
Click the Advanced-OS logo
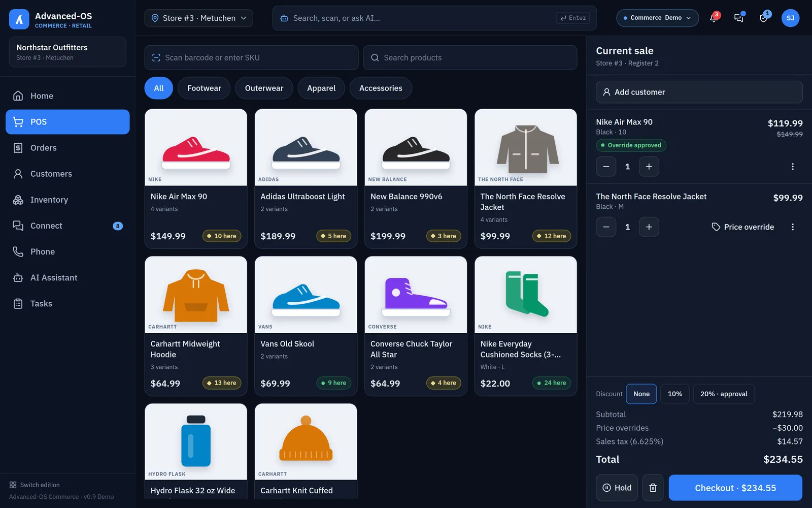click(19, 19)
